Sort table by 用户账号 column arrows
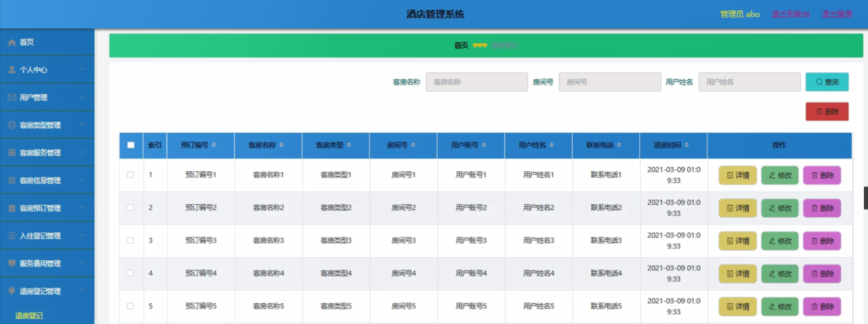The image size is (868, 324). [x=484, y=145]
